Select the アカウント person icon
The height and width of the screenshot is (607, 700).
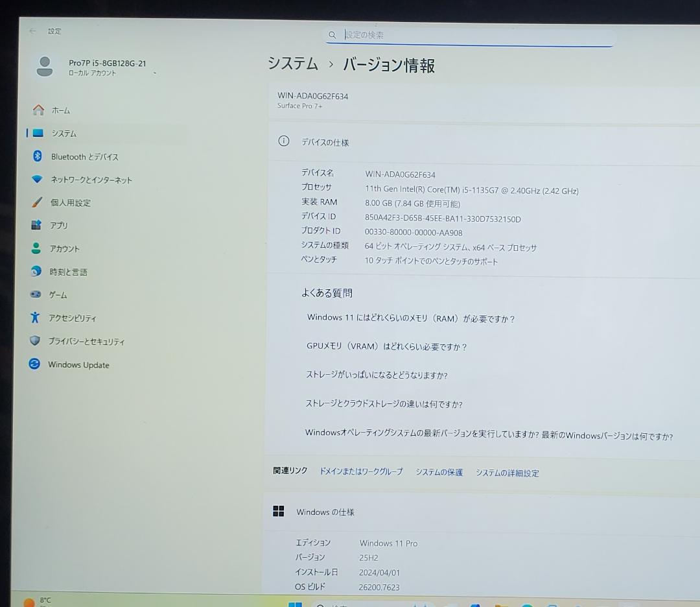[x=36, y=248]
